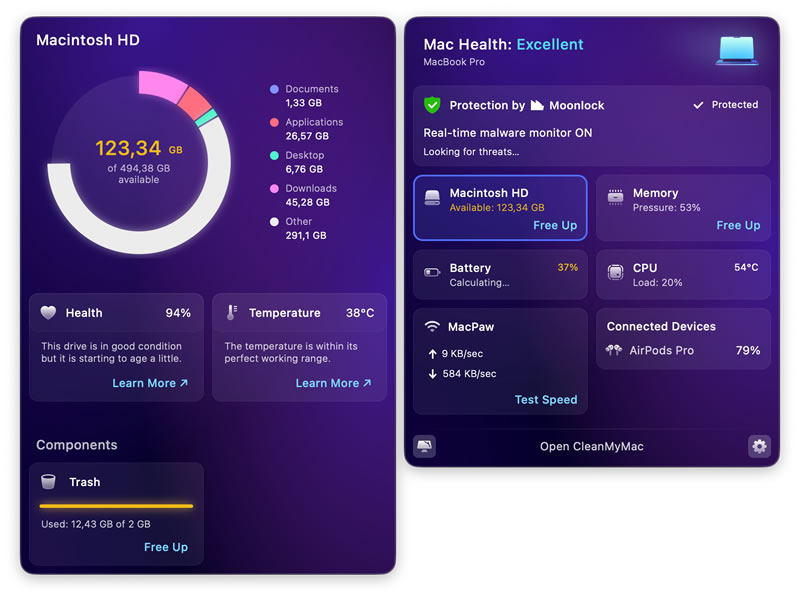
Task: Click the MacBook Pro subtitle
Action: 454,62
